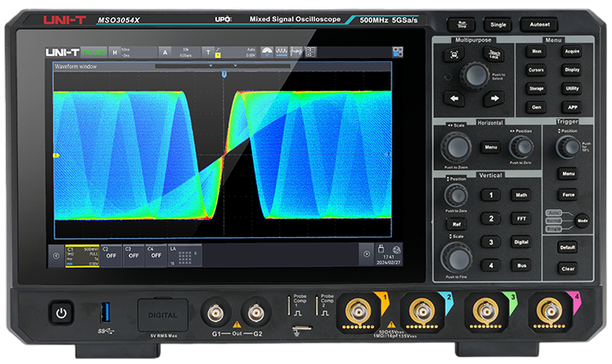
Task: Open the H horizontal timebase settings
Action: click(133, 52)
